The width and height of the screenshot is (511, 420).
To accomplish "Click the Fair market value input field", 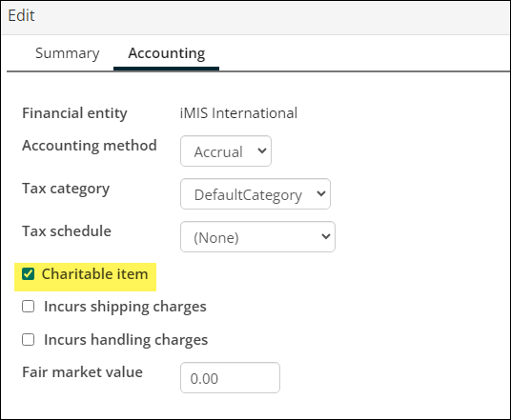I will point(230,378).
